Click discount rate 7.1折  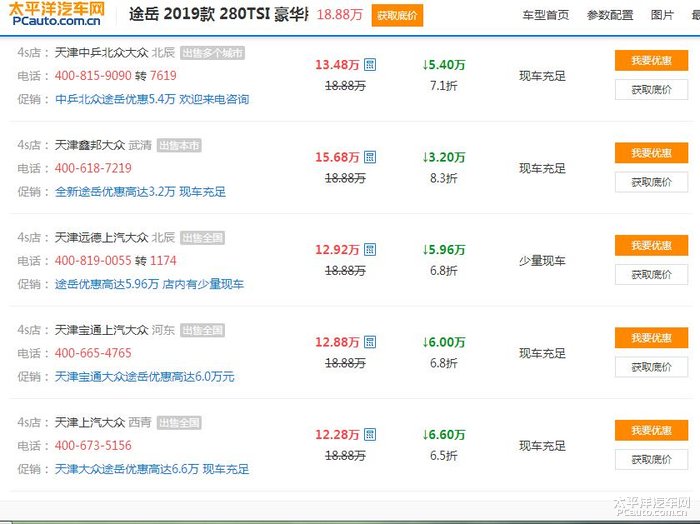[444, 86]
